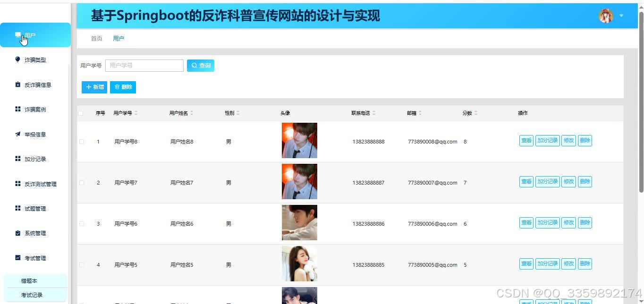644x304 pixels.
Task: Click 删除 for 用户学号7 row
Action: pyautogui.click(x=585, y=182)
